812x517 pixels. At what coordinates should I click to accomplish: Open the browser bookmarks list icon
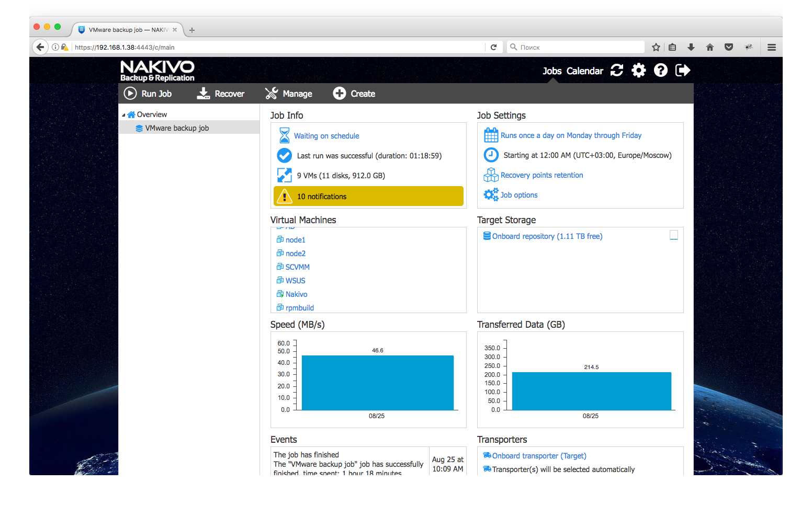click(673, 47)
